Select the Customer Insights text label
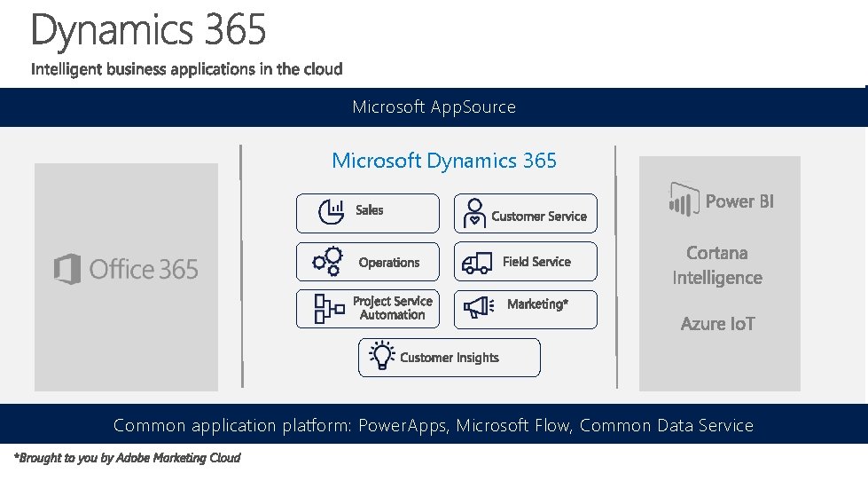The height and width of the screenshot is (489, 868). click(x=450, y=358)
